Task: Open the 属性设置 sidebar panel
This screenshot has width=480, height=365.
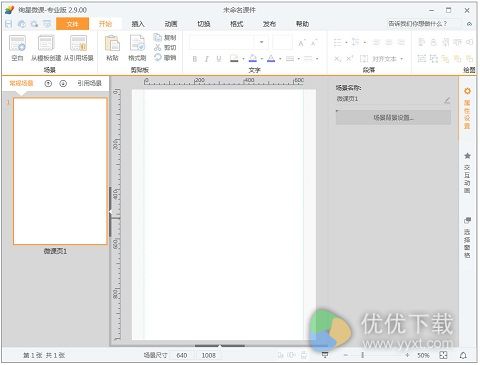Action: [467, 108]
